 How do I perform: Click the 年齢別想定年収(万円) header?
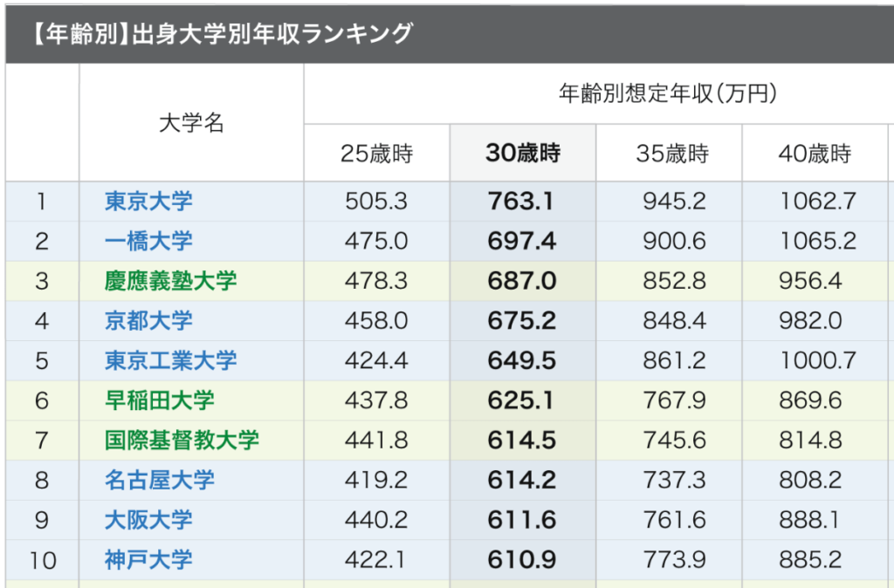pyautogui.click(x=668, y=92)
